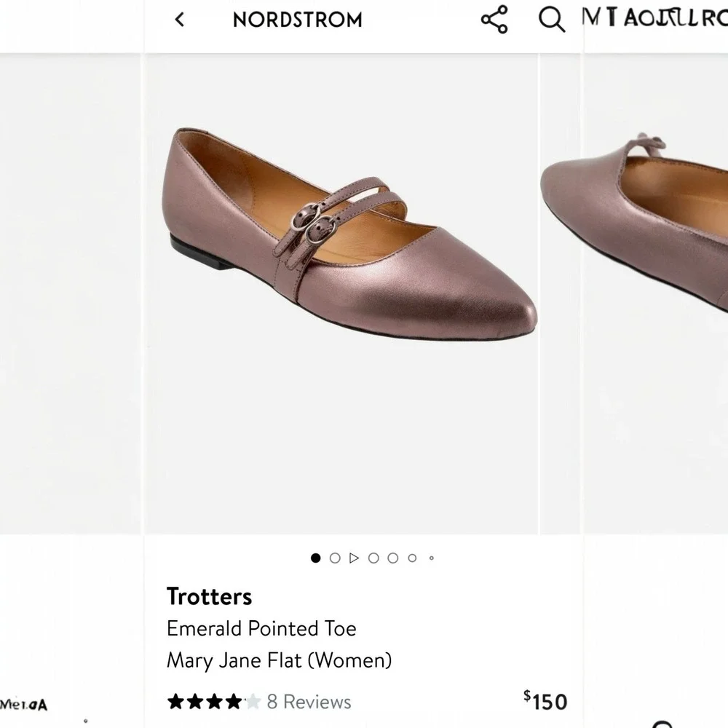Select the fifth carousel dot
Screen dimensions: 728x728
(393, 558)
